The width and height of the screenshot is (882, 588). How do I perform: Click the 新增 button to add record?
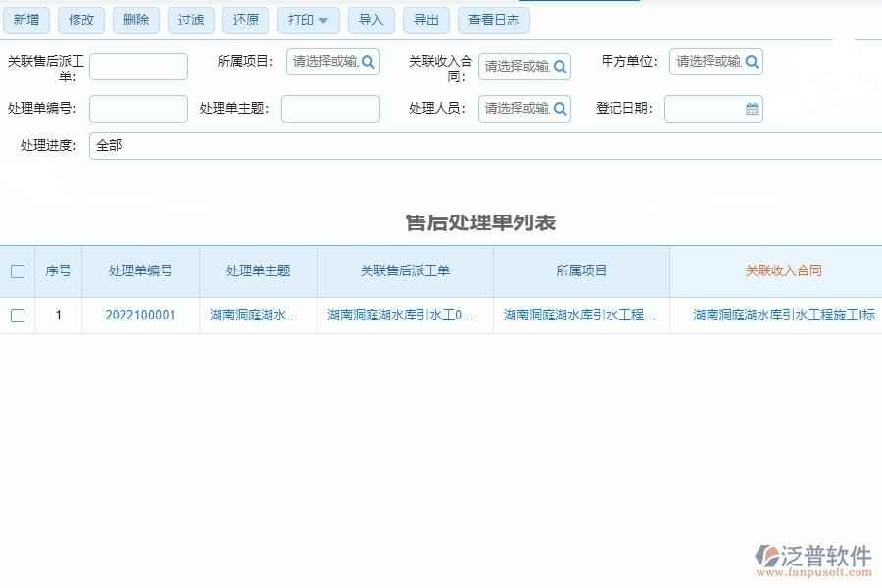[x=26, y=20]
